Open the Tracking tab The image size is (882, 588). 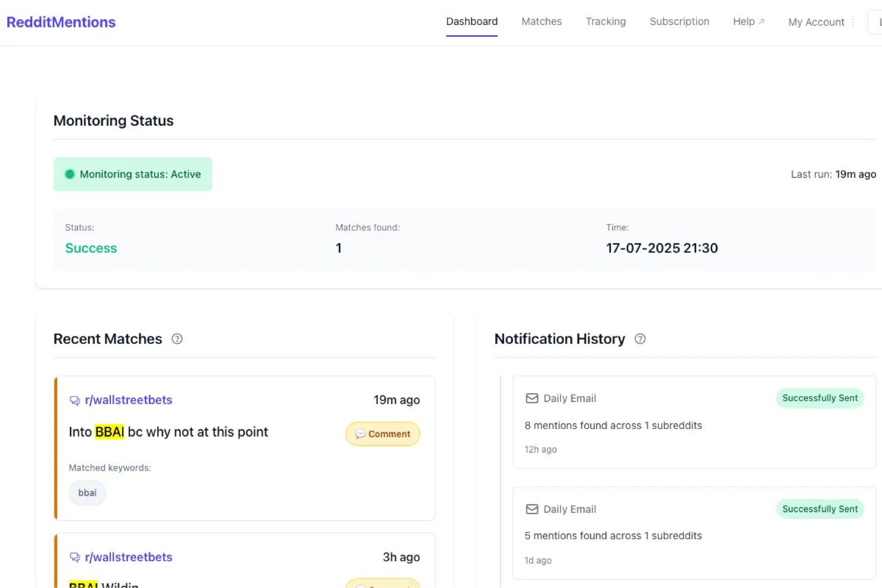[x=605, y=21]
